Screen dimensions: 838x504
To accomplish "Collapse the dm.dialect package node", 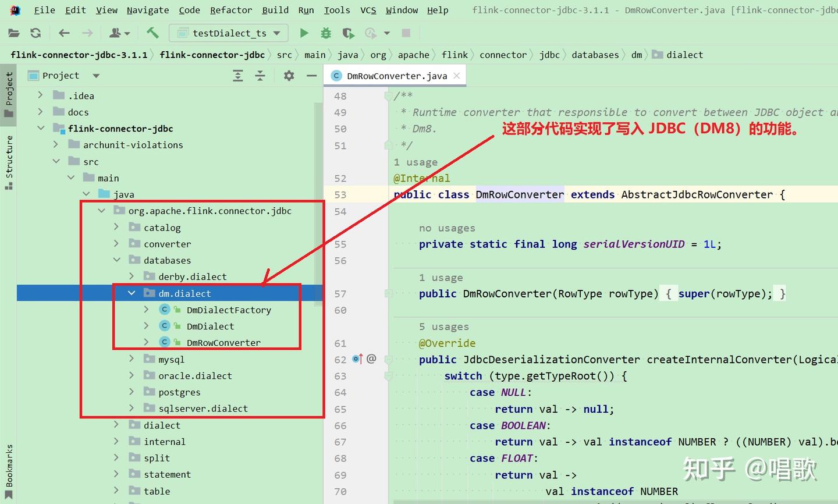I will pos(132,293).
